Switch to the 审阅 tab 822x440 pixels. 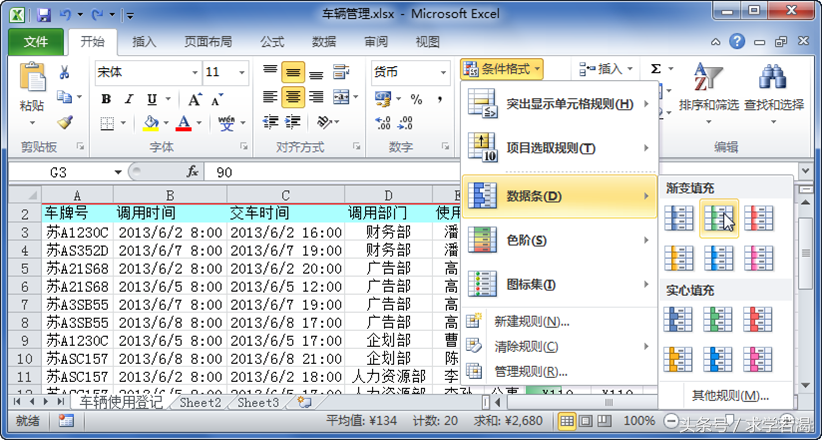coord(376,42)
